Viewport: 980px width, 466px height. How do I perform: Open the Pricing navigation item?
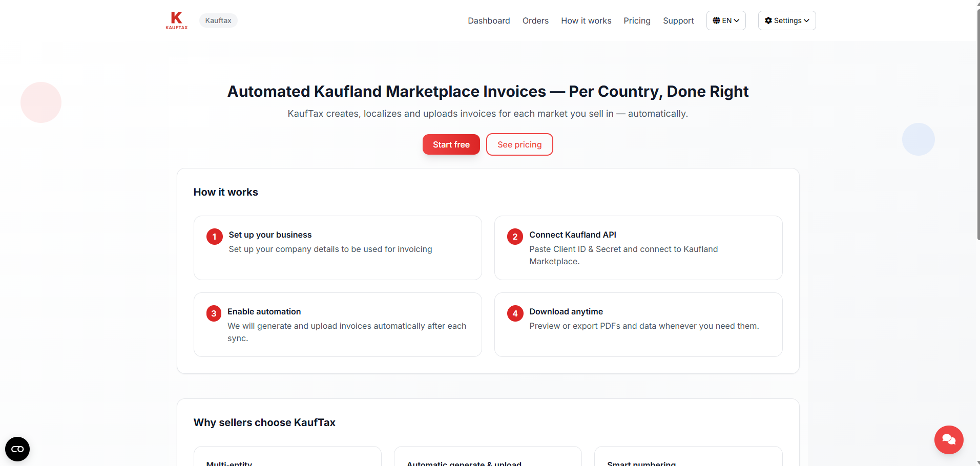(637, 20)
